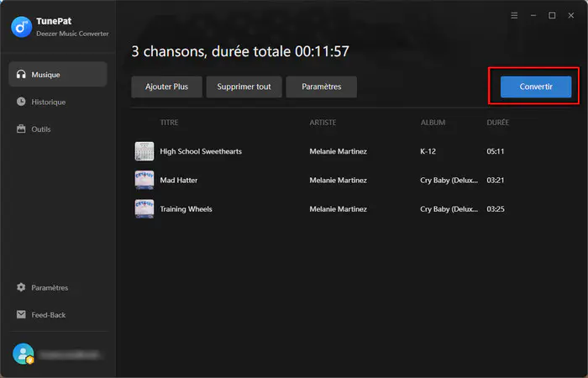Open the Historique section

click(58, 102)
